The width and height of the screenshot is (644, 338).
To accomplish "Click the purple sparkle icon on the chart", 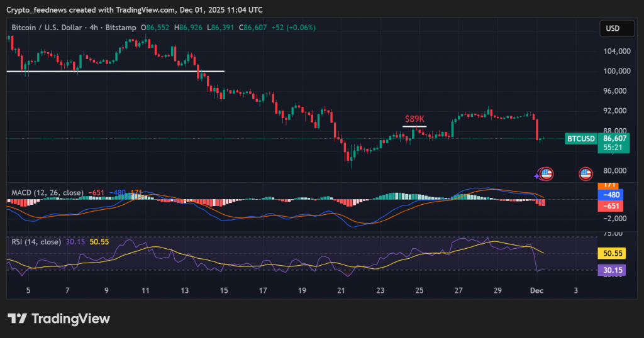I will pos(537,177).
